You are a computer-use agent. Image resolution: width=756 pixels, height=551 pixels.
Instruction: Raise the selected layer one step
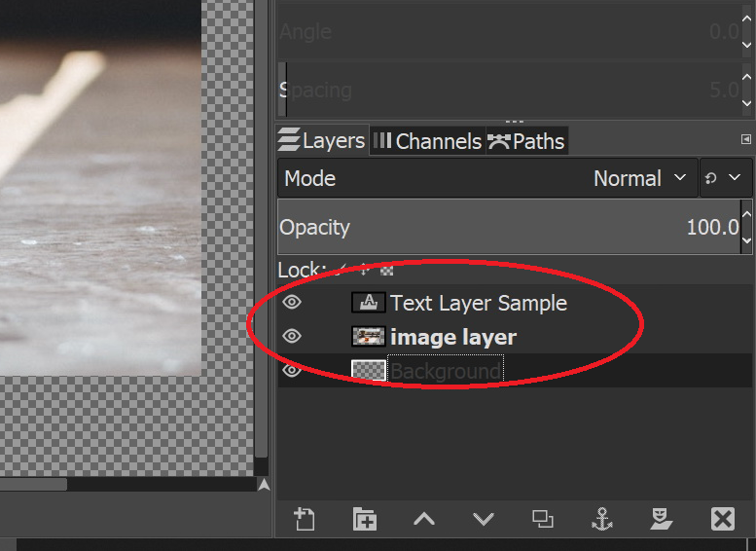click(x=424, y=519)
